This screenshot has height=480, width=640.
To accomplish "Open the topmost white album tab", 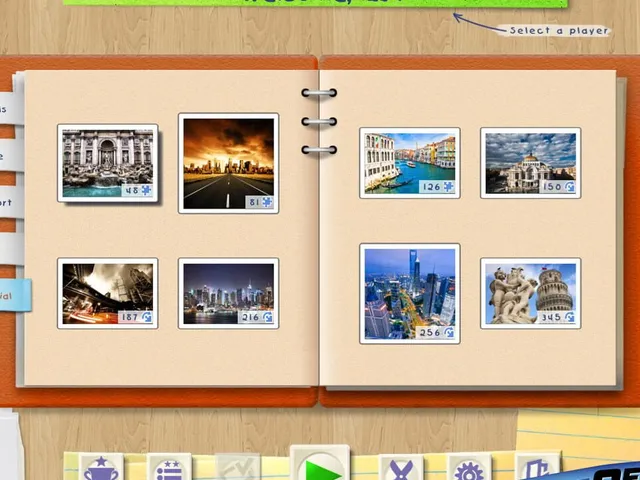I will (x=11, y=109).
